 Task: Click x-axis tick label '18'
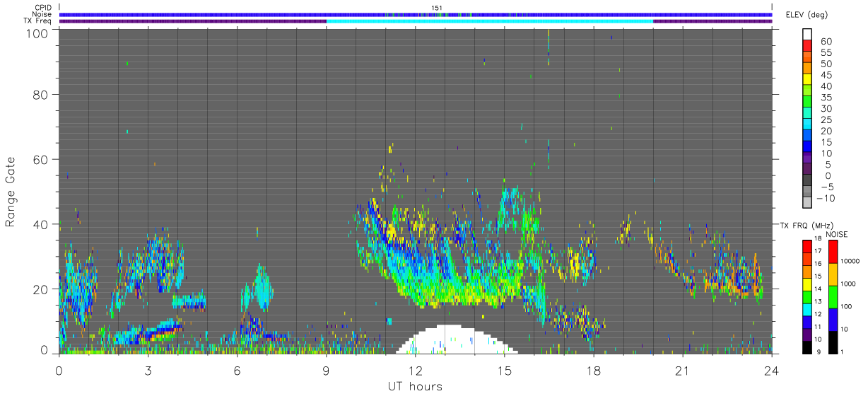(x=593, y=371)
